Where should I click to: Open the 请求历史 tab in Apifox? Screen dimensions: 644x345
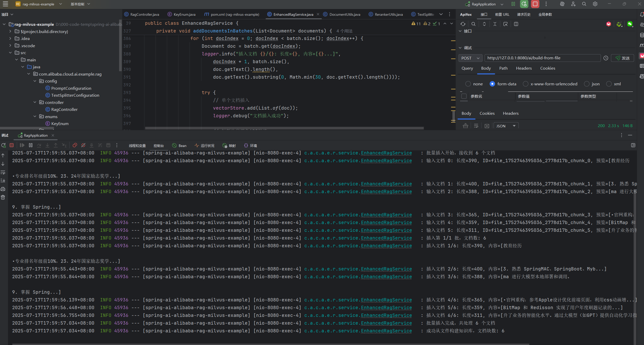(x=524, y=14)
